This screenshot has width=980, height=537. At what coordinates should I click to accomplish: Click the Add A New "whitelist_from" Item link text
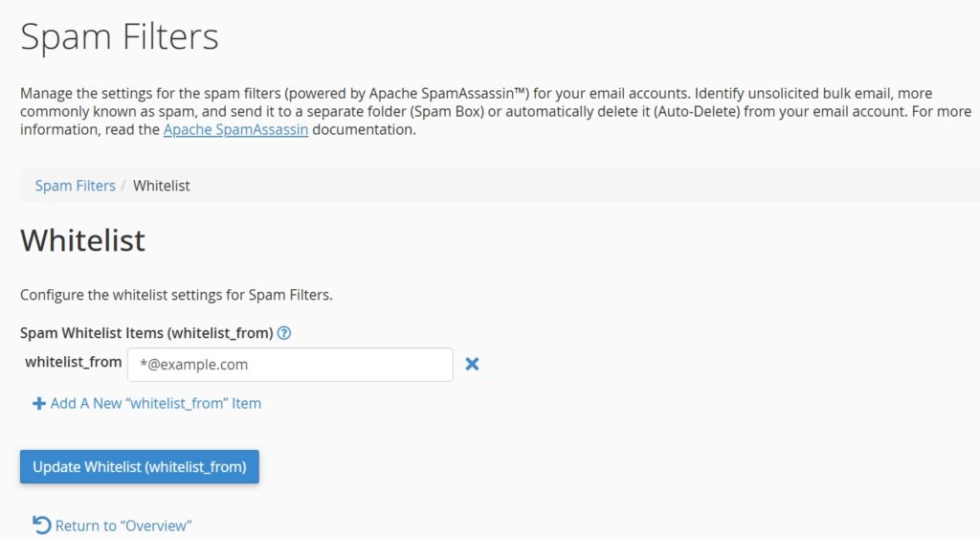pos(156,403)
